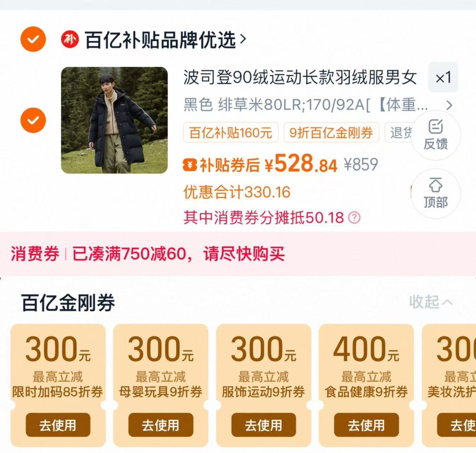The height and width of the screenshot is (453, 476).
Task: Tap the 顶部 back-to-top icon
Action: (x=436, y=193)
